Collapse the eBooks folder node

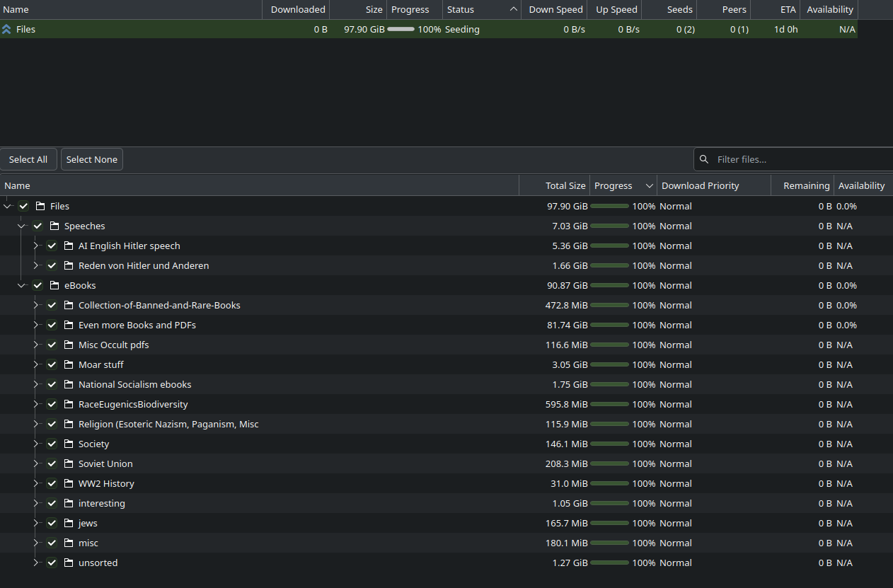tap(22, 285)
